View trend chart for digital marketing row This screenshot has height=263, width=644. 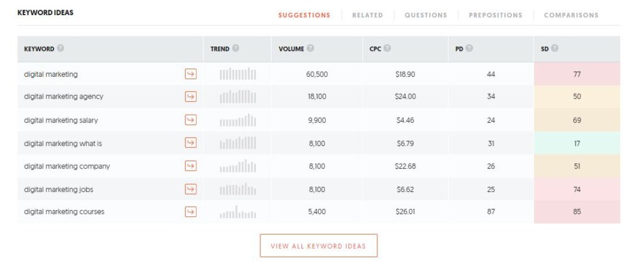pyautogui.click(x=237, y=74)
